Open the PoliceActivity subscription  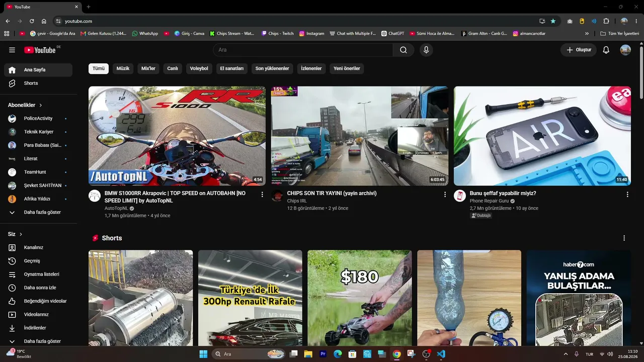tap(38, 119)
